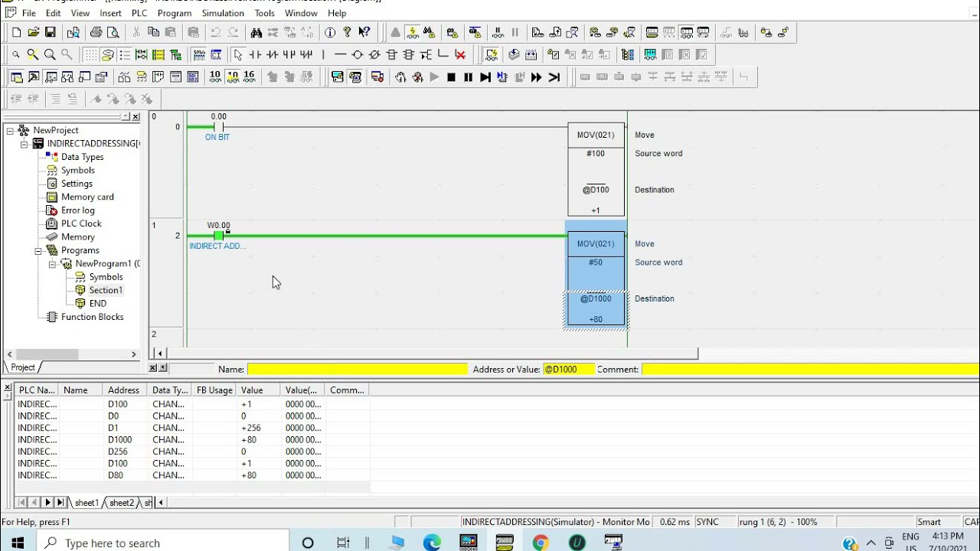
Task: Toggle monitoring in hexadecimal with the 16 icon
Action: [249, 77]
